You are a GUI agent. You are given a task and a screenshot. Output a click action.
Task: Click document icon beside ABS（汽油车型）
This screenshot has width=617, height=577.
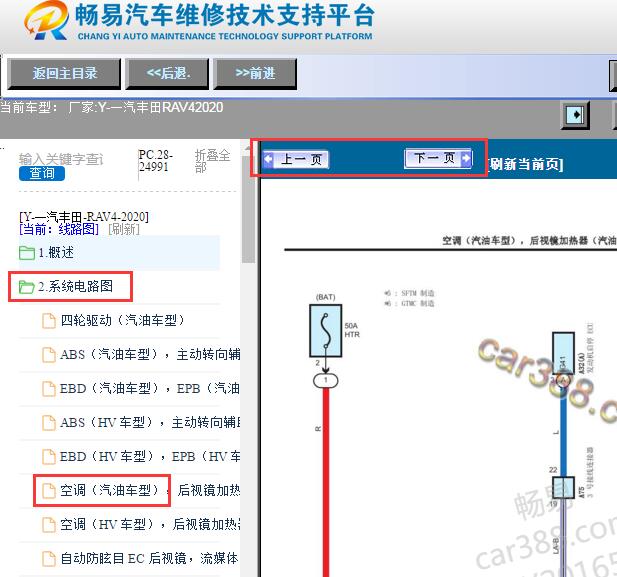(49, 355)
